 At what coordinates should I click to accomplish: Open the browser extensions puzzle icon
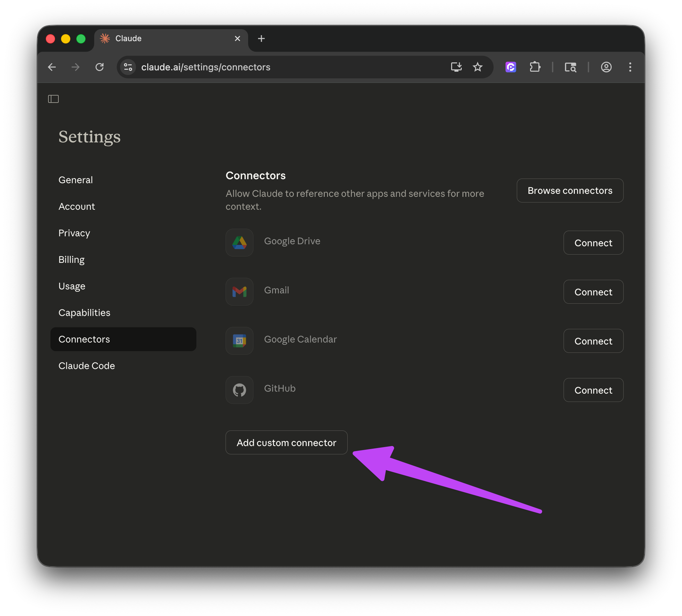(x=535, y=67)
